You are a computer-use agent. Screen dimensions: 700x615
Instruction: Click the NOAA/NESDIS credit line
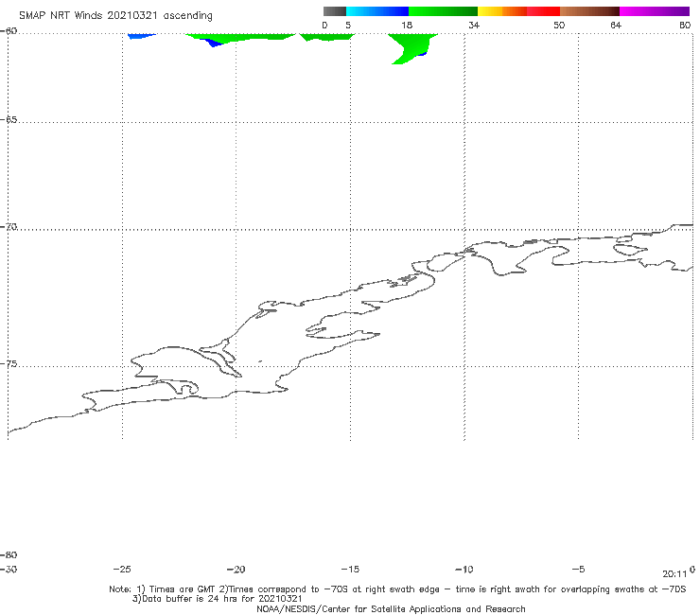(x=391, y=609)
